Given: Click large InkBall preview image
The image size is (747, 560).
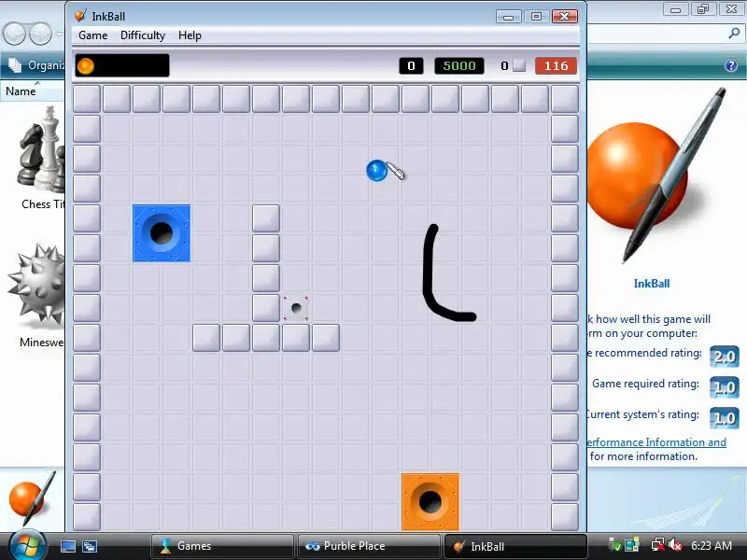Looking at the screenshot, I should point(657,175).
